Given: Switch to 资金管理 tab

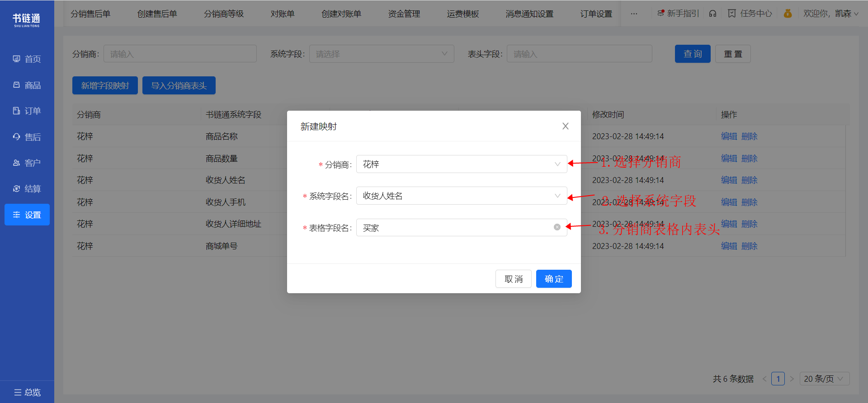Looking at the screenshot, I should click(404, 14).
